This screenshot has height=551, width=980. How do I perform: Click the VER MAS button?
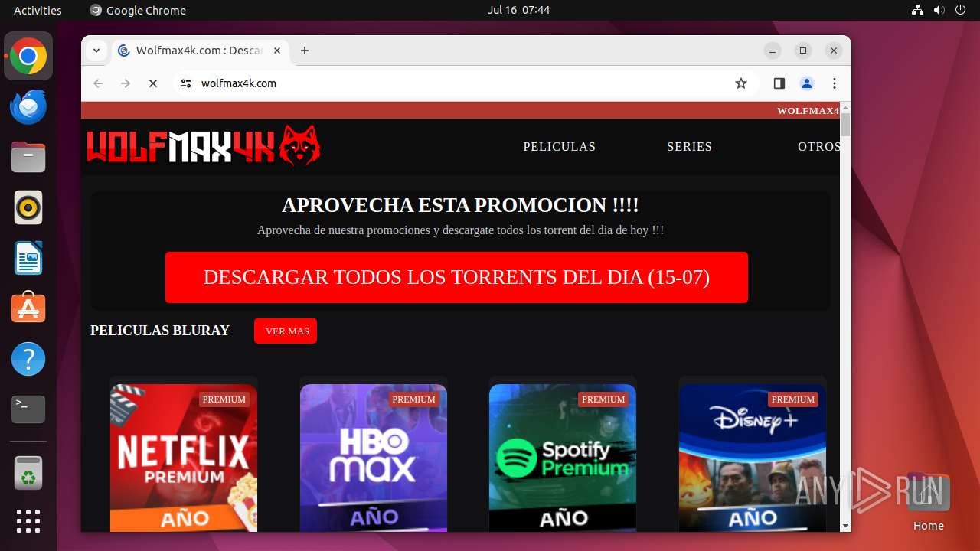click(286, 331)
